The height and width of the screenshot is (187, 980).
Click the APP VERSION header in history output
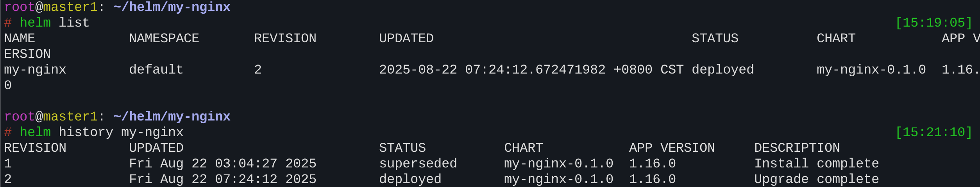pyautogui.click(x=672, y=148)
